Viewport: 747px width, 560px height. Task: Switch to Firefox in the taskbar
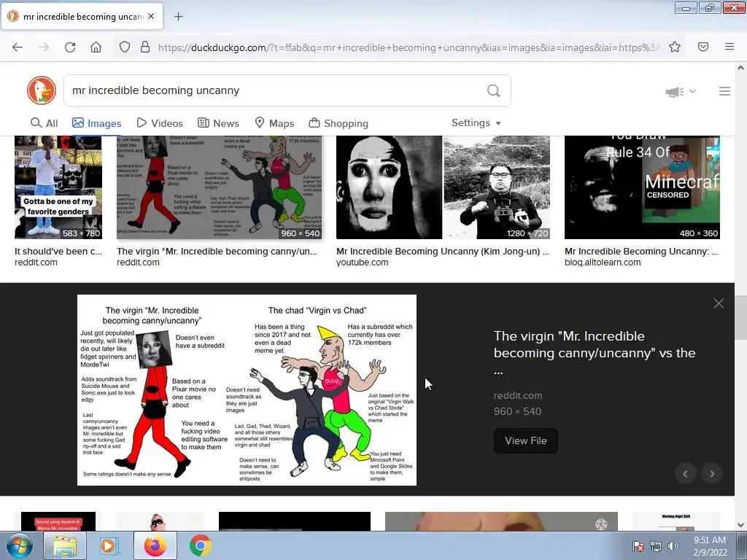155,545
